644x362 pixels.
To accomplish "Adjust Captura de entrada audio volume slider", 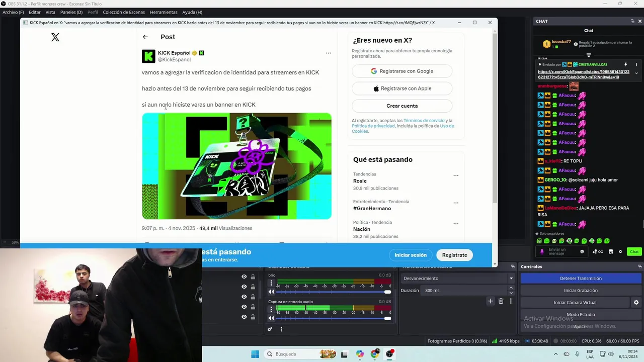I will pos(334,318).
